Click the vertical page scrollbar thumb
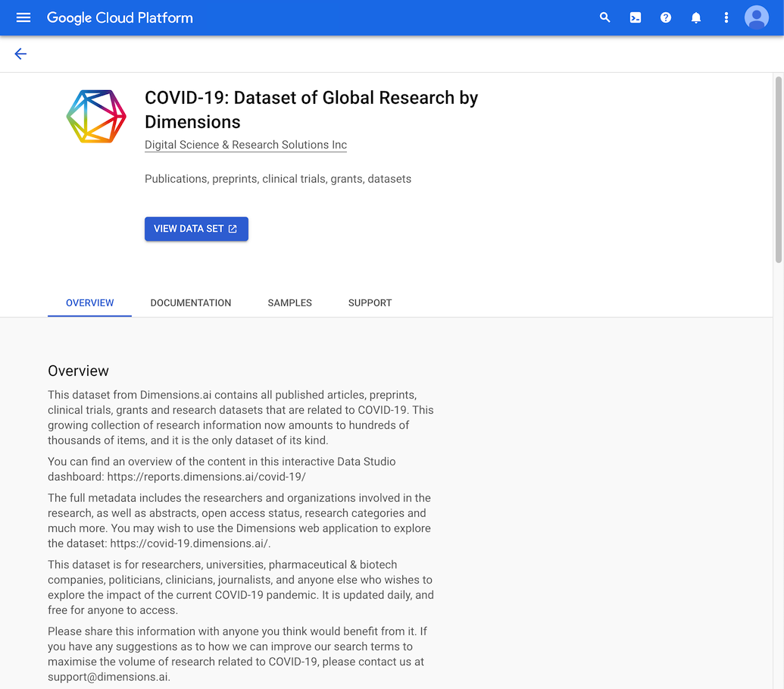784x689 pixels. click(x=779, y=170)
